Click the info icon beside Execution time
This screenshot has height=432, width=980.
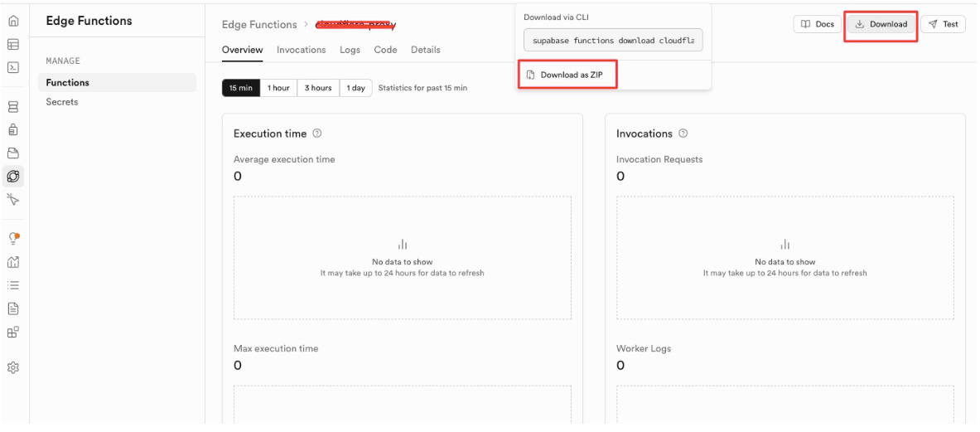coord(317,133)
